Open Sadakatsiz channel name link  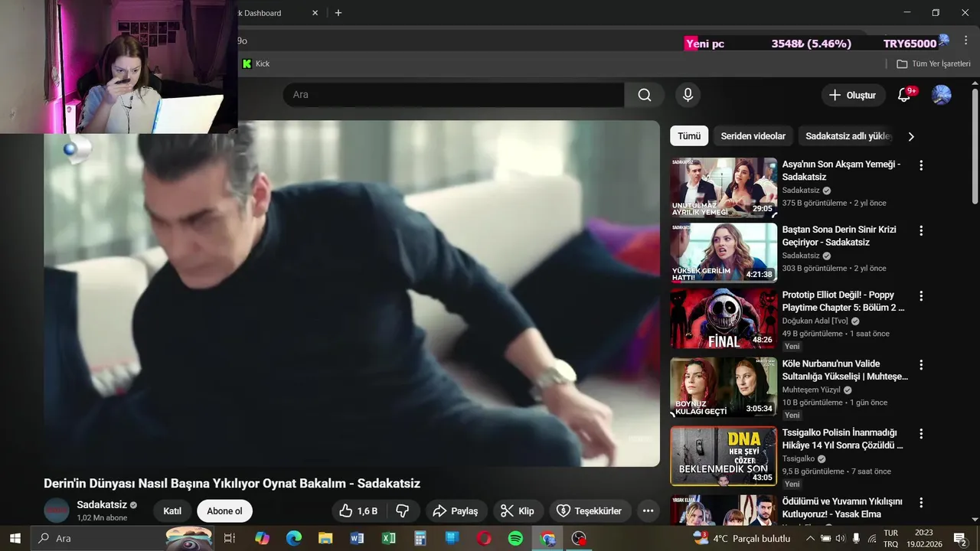point(102,505)
